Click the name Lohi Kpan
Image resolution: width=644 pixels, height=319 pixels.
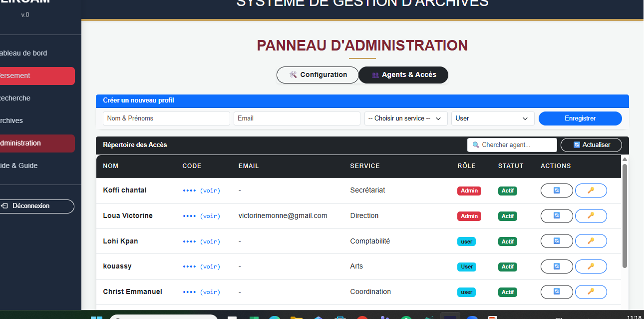(120, 241)
